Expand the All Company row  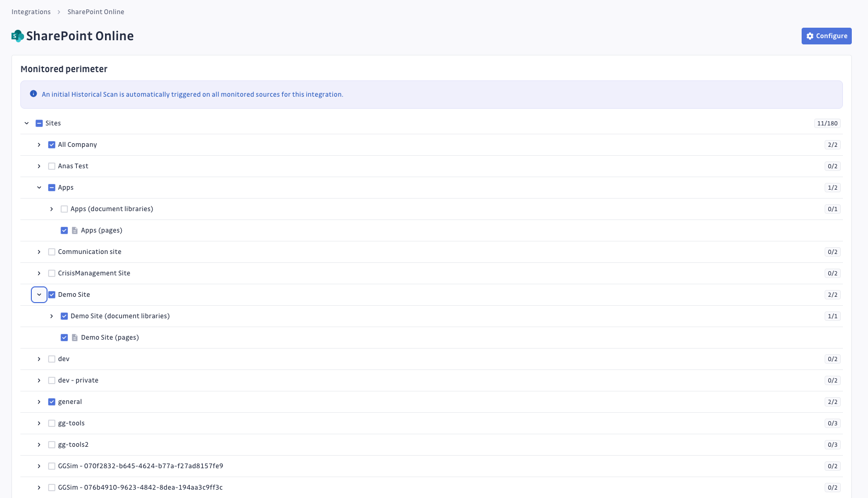39,145
